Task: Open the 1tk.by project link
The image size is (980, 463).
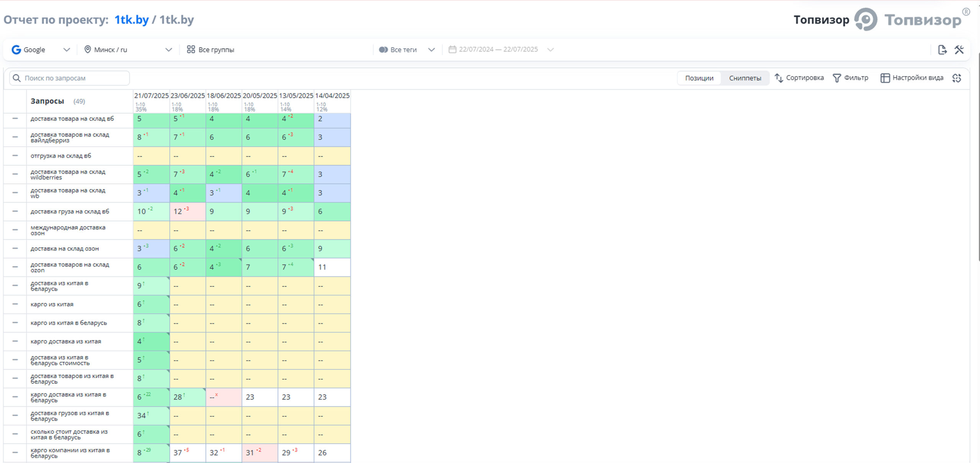Action: point(131,20)
